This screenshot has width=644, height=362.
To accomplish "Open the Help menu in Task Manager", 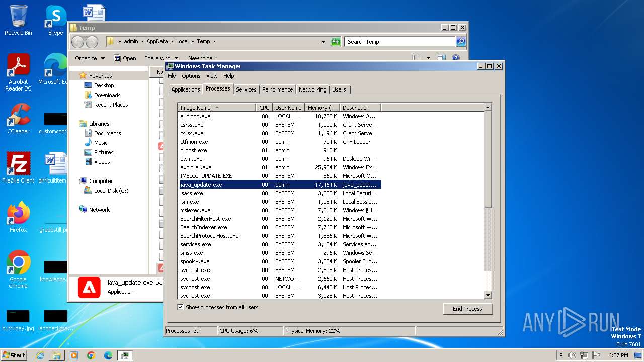I will pos(228,76).
